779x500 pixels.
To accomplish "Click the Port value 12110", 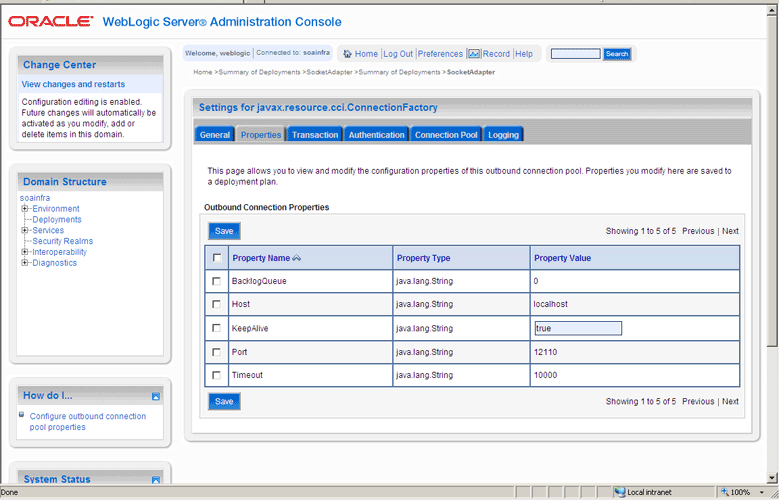I will (x=545, y=352).
